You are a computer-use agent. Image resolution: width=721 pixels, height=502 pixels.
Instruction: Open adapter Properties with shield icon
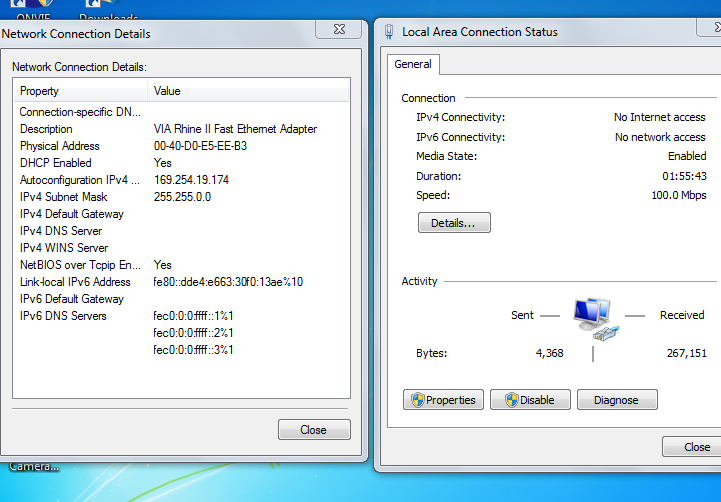click(x=443, y=400)
